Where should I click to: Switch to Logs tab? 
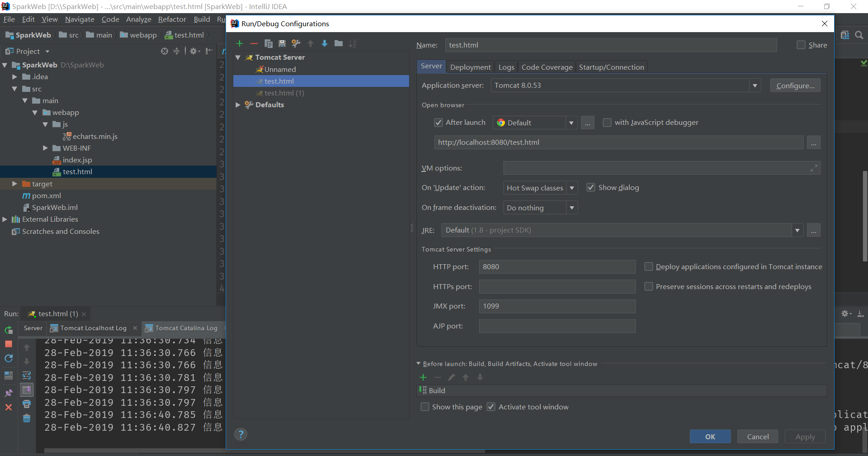[506, 67]
